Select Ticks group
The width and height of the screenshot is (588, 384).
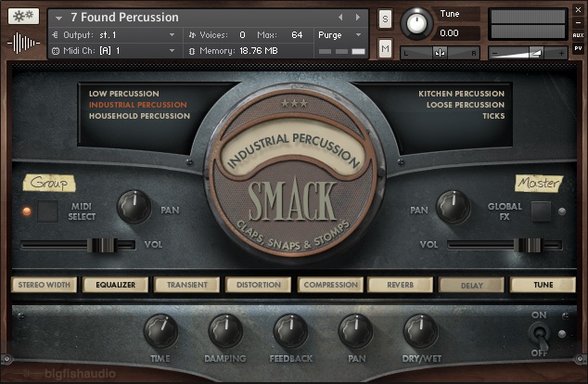pos(493,116)
